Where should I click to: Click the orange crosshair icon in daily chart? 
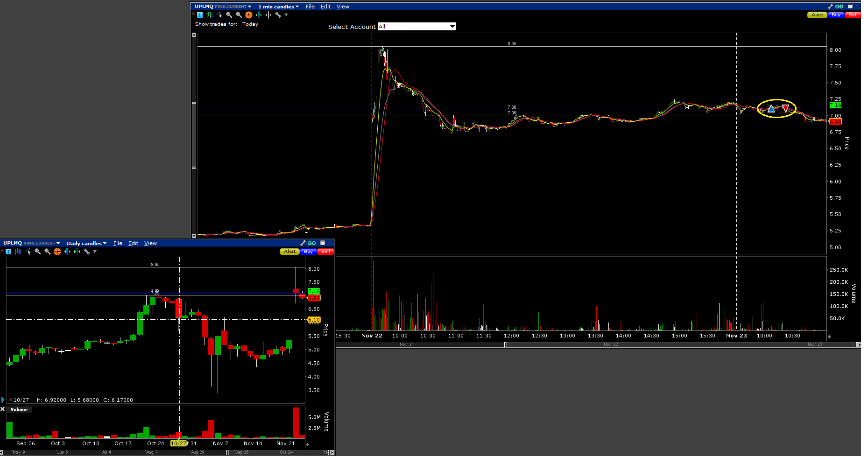[x=57, y=252]
